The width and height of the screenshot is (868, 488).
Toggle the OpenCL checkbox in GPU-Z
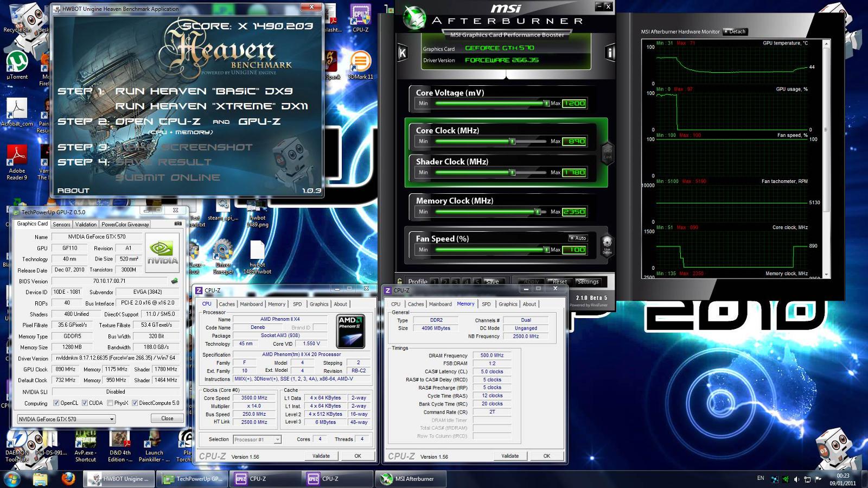coord(56,403)
